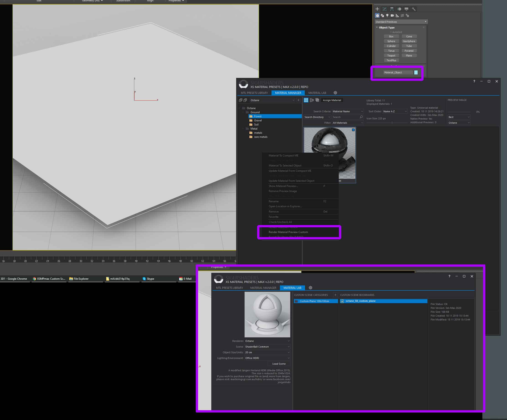Image resolution: width=507 pixels, height=420 pixels.
Task: Click the Material_Object cyan color swatch
Action: coord(416,72)
